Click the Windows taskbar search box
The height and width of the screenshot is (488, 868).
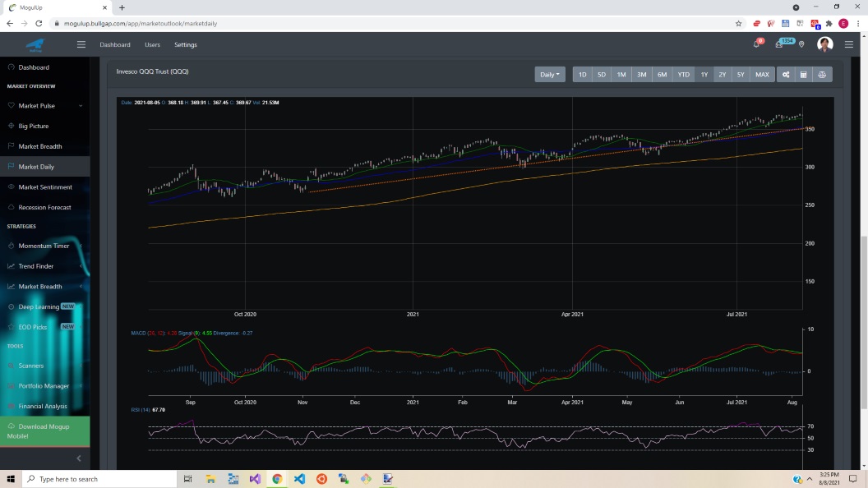pyautogui.click(x=99, y=479)
